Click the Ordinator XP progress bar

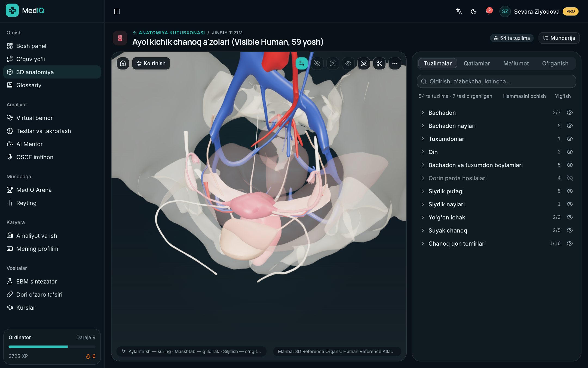52,347
